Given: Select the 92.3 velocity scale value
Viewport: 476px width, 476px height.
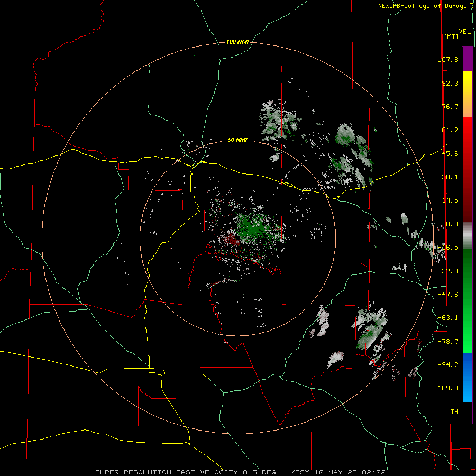Looking at the screenshot, I should (x=450, y=83).
